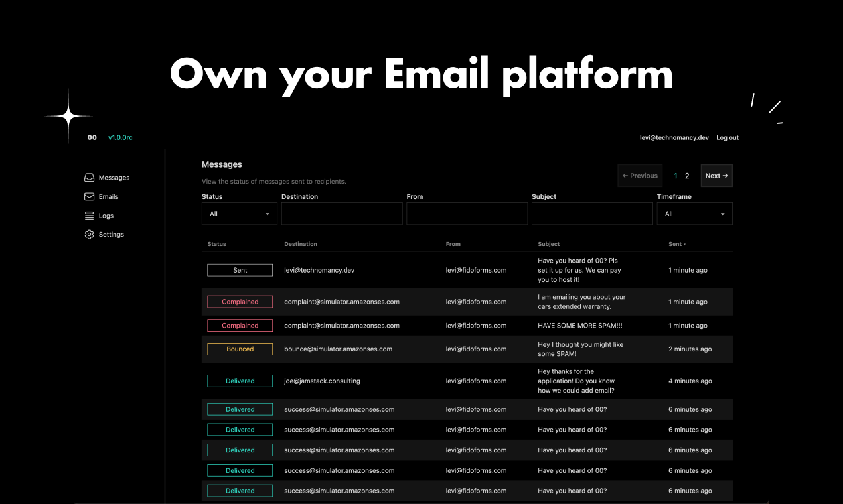Click the Bounced status badge
This screenshot has width=843, height=504.
tap(240, 349)
